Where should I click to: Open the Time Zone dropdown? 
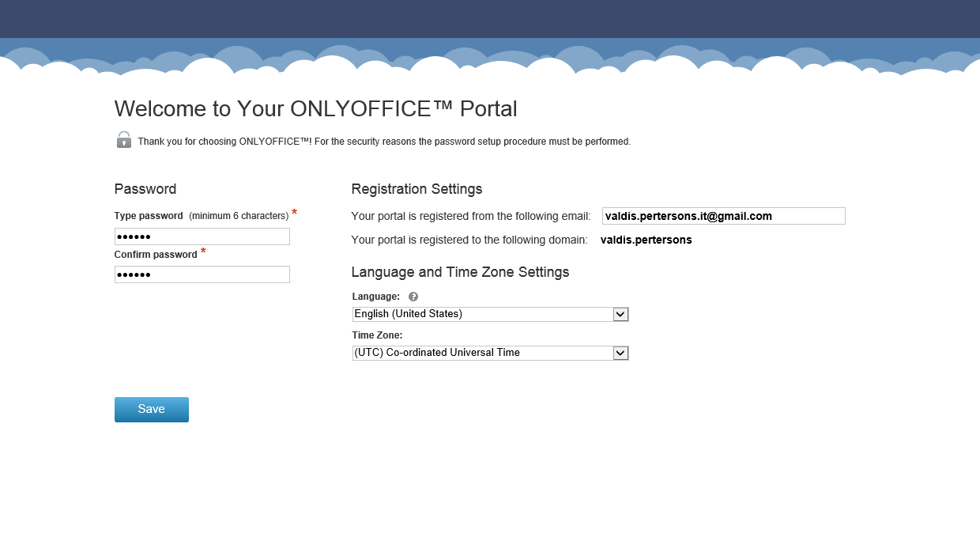[490, 353]
